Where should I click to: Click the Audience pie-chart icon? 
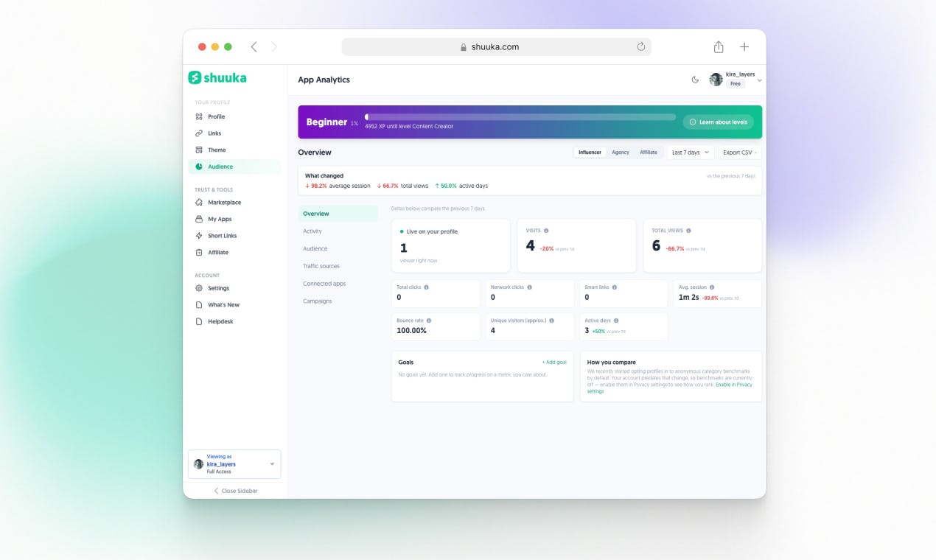199,167
